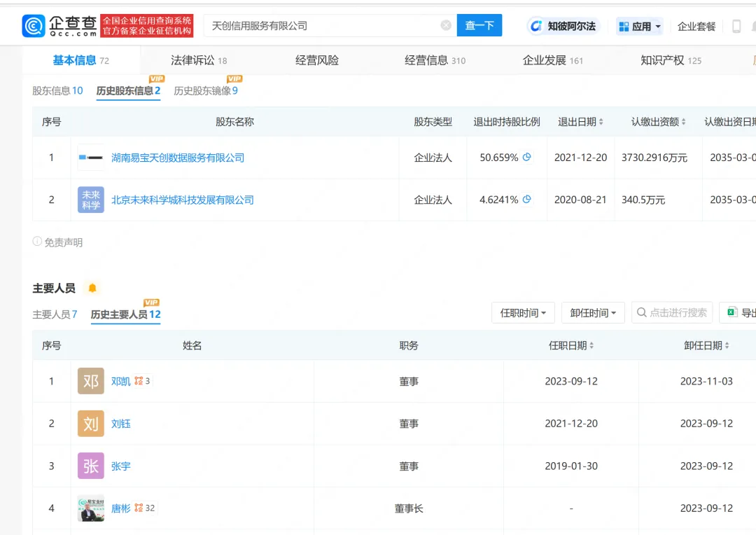Click Excel export icon 导出
The image size is (756, 535).
pyautogui.click(x=733, y=313)
